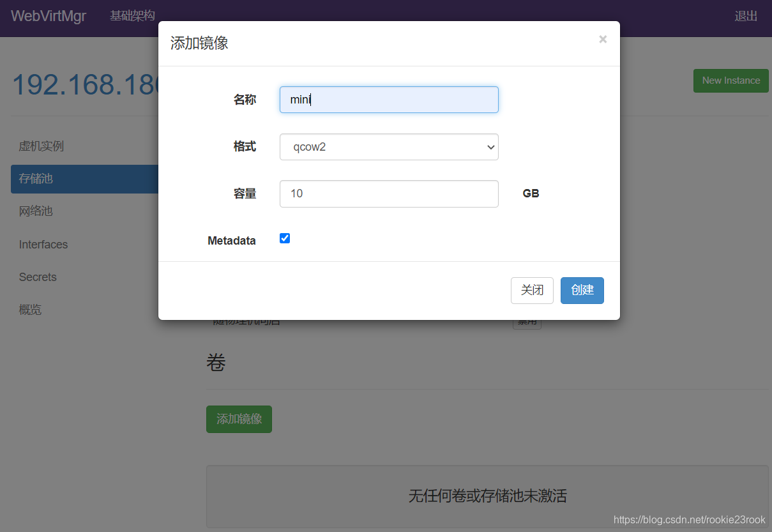Expand the qcow2 format selector
The image size is (772, 532).
(388, 147)
